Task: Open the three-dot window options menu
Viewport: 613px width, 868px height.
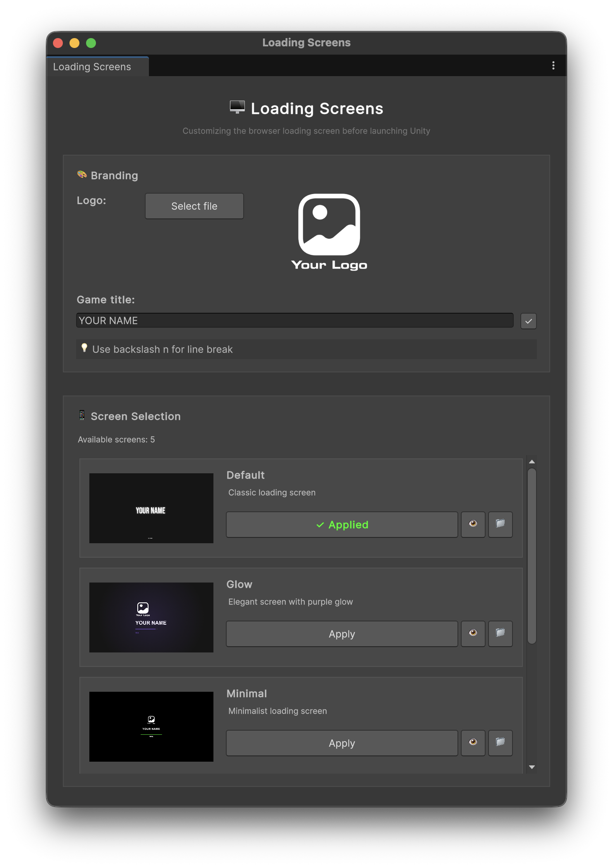Action: coord(553,66)
